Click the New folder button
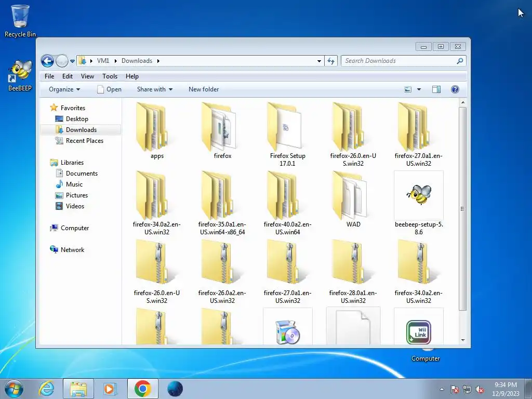Screen dimensions: 532x399 (204, 89)
